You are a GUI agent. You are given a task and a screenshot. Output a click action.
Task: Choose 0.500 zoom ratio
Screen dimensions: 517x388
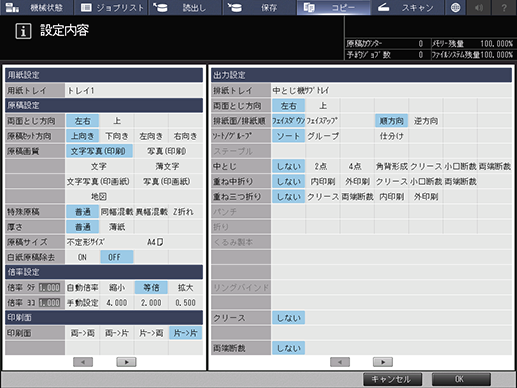[186, 303]
